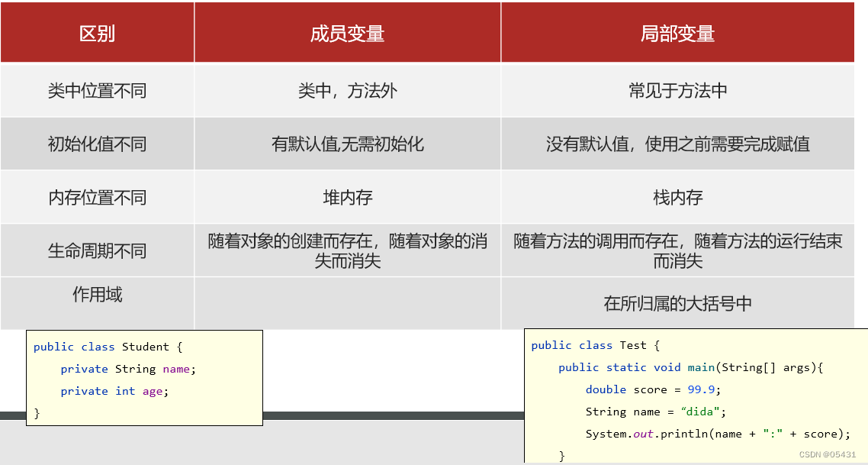
Task: Select the 类中位置不同 row label
Action: tap(98, 89)
